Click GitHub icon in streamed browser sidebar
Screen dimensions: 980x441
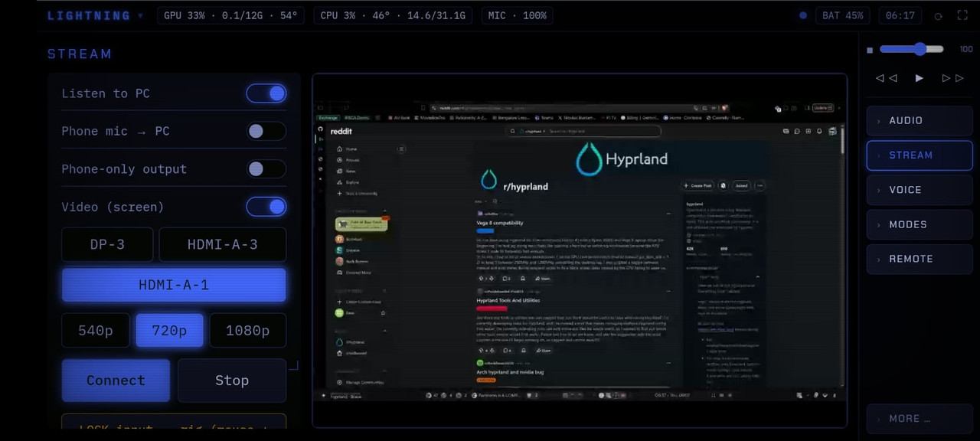pos(321,129)
